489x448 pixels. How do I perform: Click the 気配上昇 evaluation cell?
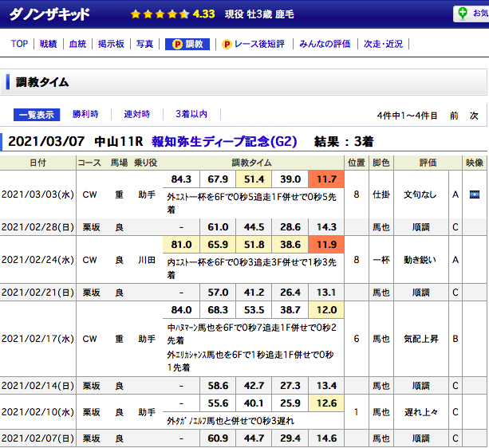point(421,339)
